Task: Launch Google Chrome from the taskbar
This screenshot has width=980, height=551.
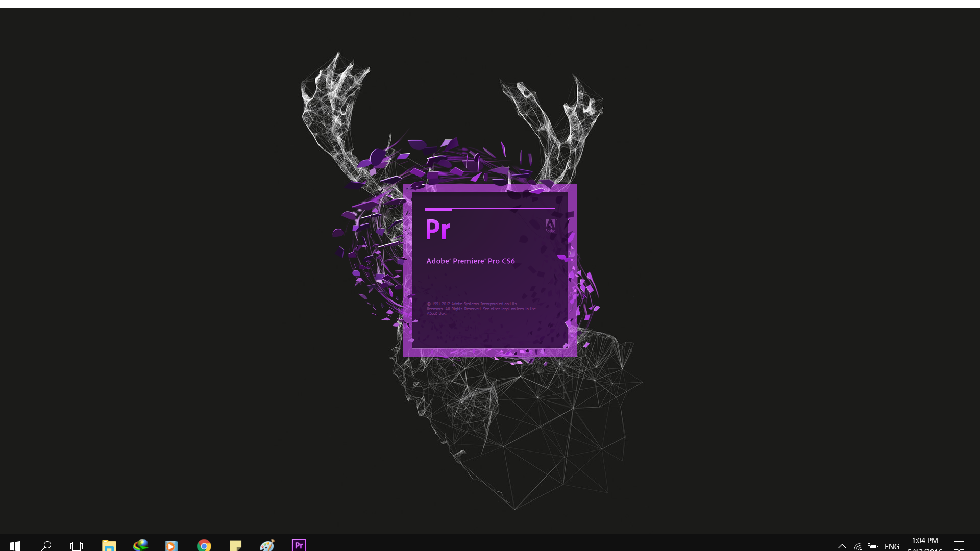Action: pos(204,545)
